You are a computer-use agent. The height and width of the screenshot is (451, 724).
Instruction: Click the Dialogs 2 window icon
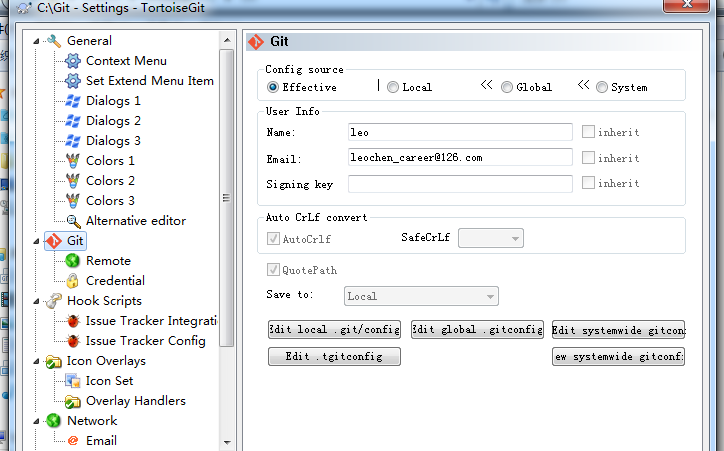[x=72, y=121]
